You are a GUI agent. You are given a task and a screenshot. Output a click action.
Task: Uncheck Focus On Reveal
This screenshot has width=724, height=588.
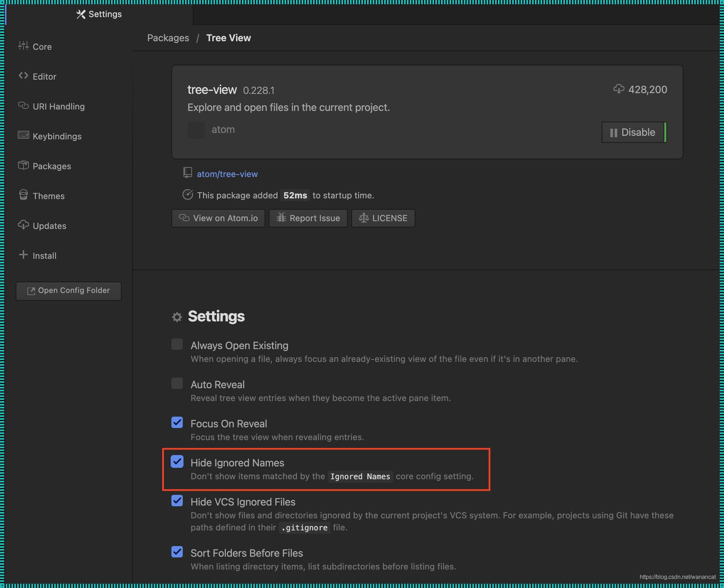(177, 423)
